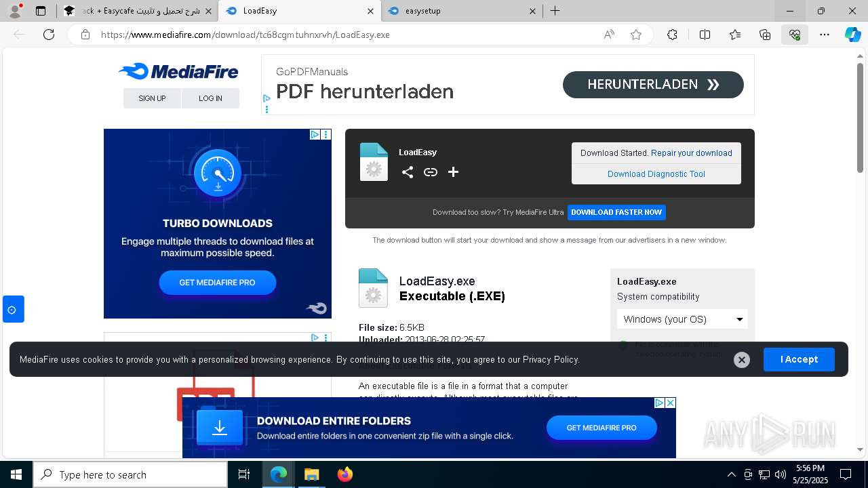Click the LoadEasy copy link icon
This screenshot has height=488, width=868.
pyautogui.click(x=431, y=172)
